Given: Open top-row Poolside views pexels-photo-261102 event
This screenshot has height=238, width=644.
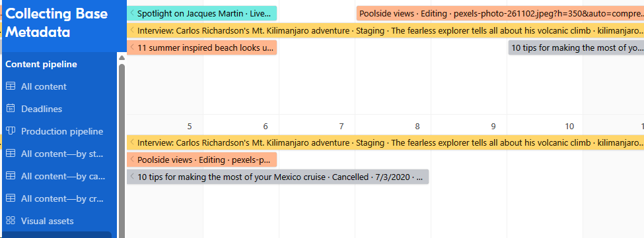Looking at the screenshot, I should (500, 14).
